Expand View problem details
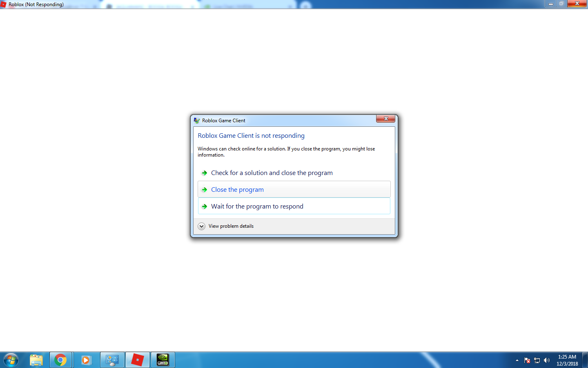The width and height of the screenshot is (588, 368). click(226, 226)
